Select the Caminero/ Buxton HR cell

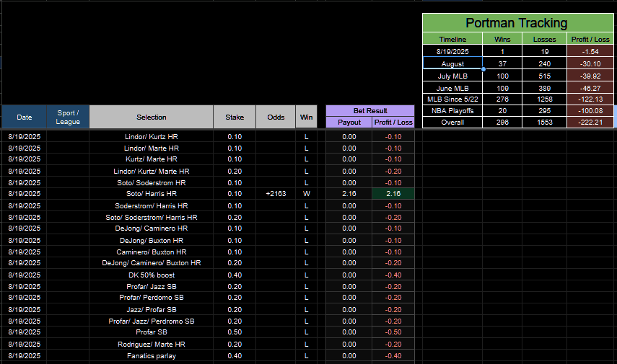pyautogui.click(x=151, y=252)
